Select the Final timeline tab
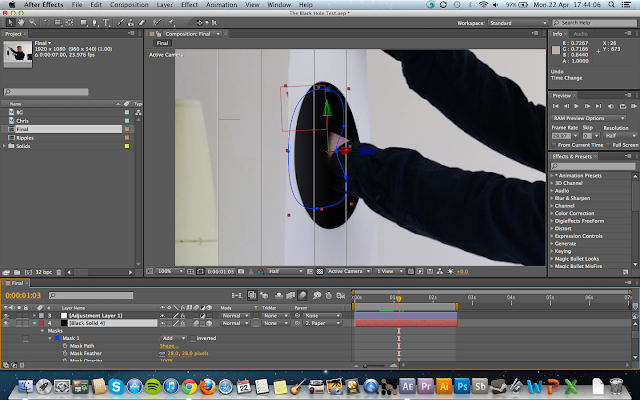 (x=17, y=283)
